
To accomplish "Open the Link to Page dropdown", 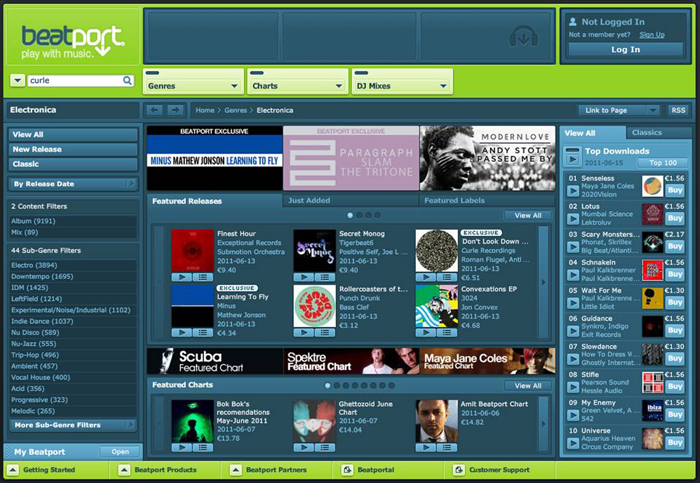I will [x=619, y=110].
